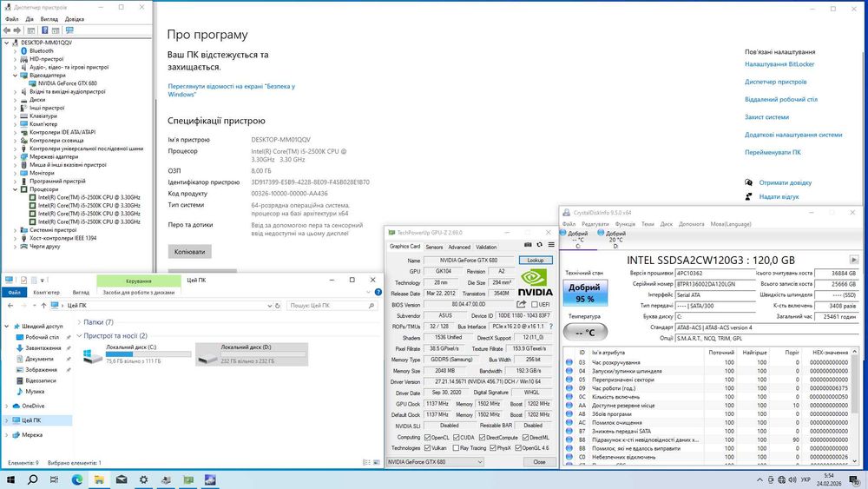This screenshot has height=489, width=868.
Task: Click Lookup button in GPU-Z
Action: (536, 260)
